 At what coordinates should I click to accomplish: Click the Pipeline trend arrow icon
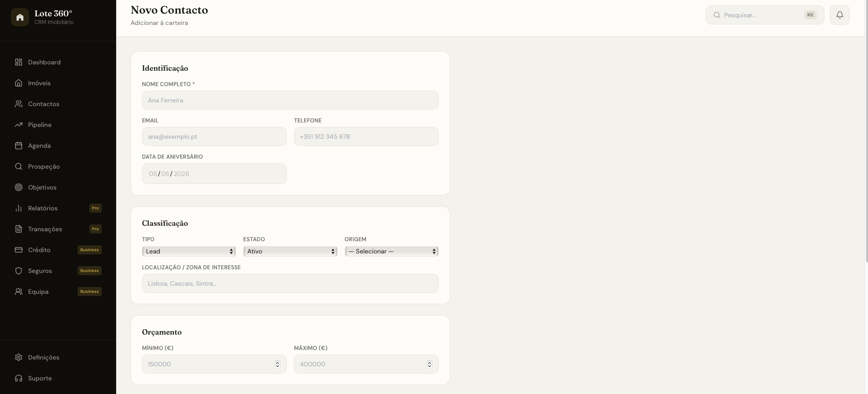coord(19,125)
